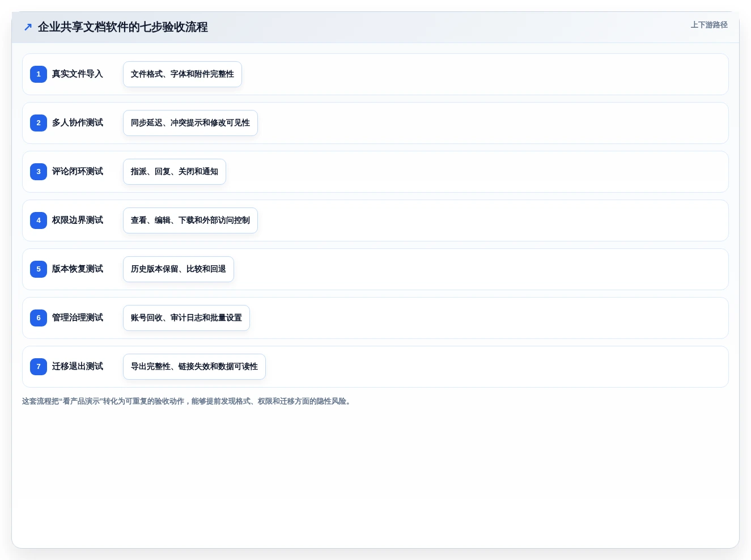Select the 权限边界测试 step label
751x560 pixels.
78,220
